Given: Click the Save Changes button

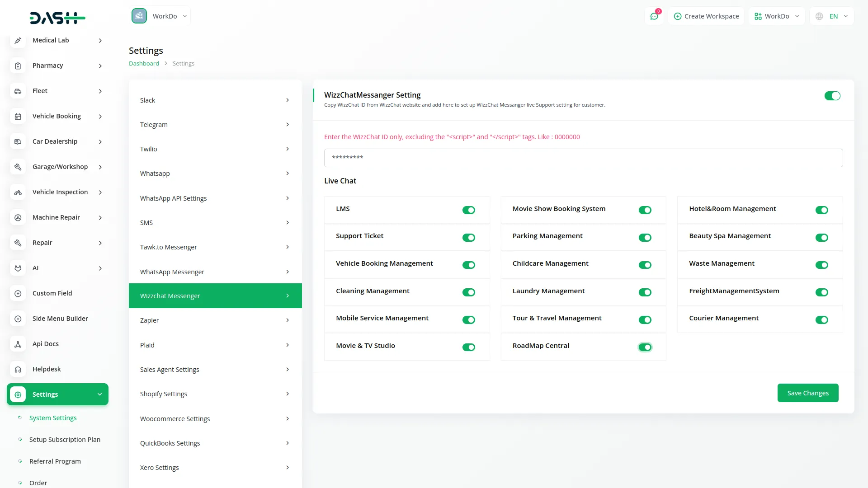Looking at the screenshot, I should tap(808, 393).
